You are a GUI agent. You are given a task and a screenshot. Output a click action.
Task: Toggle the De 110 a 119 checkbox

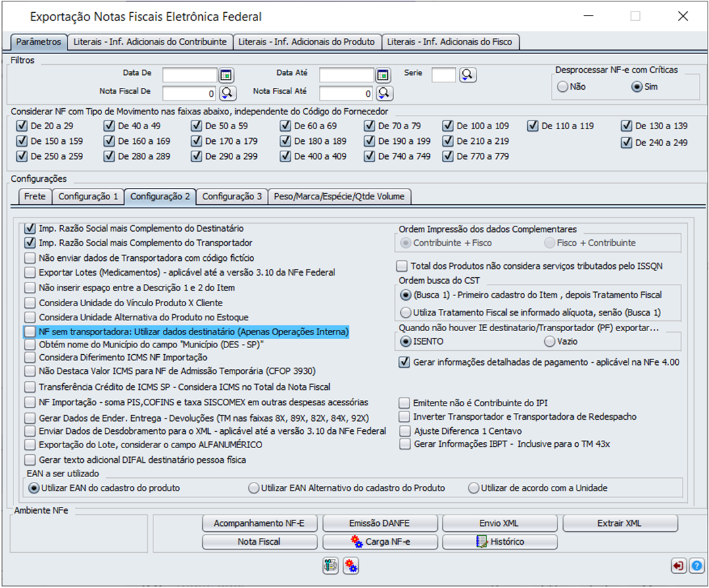tap(533, 126)
